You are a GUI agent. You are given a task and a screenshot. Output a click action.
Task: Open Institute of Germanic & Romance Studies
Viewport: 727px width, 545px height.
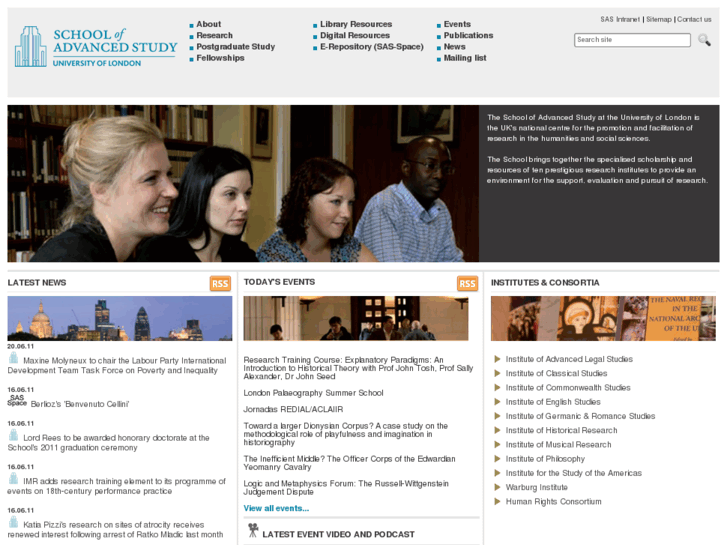[x=580, y=416]
